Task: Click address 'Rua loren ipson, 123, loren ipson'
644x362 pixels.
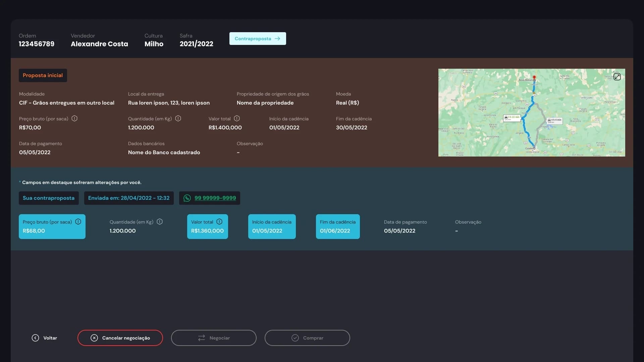Action: (169, 103)
